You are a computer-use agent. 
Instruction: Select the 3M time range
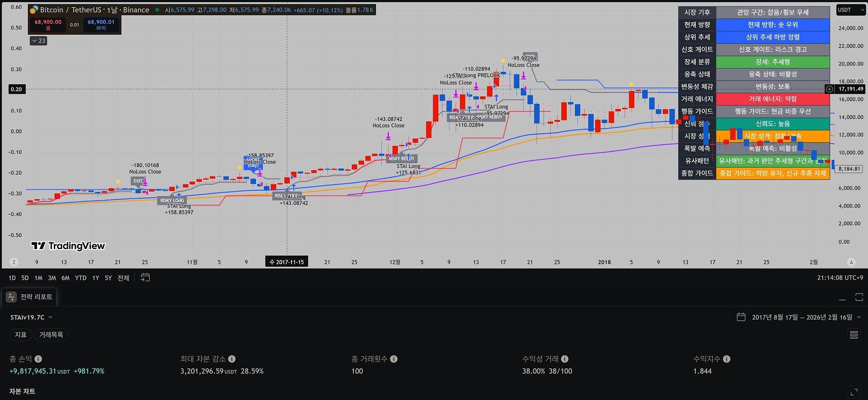52,278
